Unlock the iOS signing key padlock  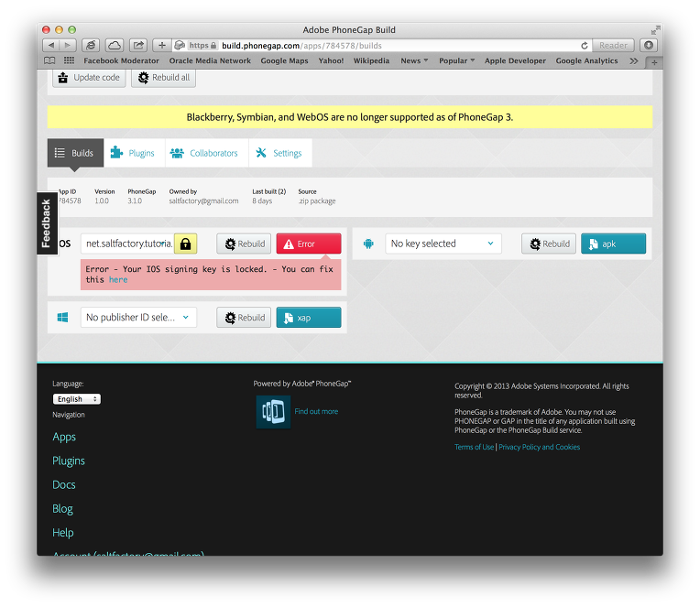[x=185, y=244]
